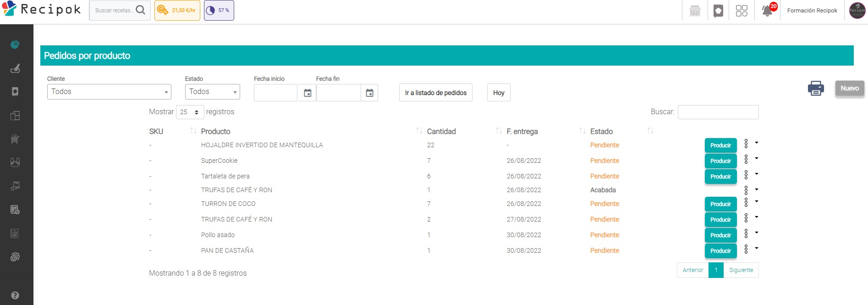Open the gears settings icon in sidebar

tap(15, 257)
